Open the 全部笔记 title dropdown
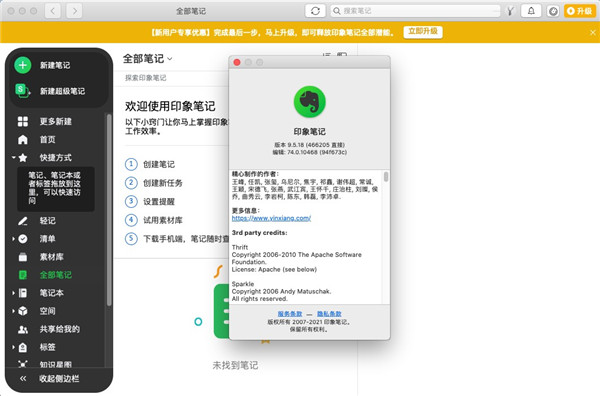 [147, 59]
